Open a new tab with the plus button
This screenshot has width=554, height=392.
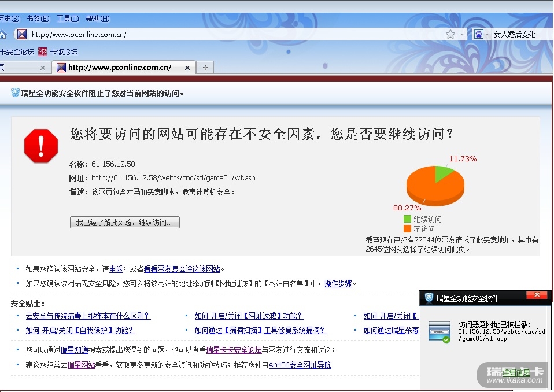pyautogui.click(x=205, y=68)
